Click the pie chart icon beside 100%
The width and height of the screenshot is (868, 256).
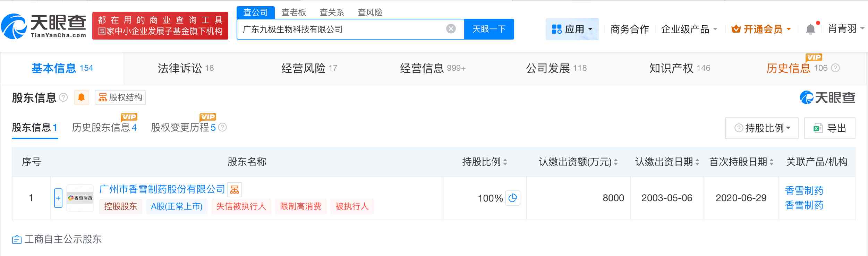tap(512, 198)
